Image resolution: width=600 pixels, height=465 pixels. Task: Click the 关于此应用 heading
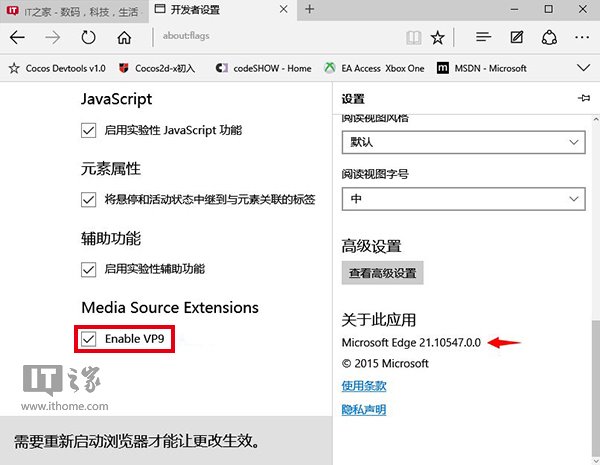click(x=378, y=320)
